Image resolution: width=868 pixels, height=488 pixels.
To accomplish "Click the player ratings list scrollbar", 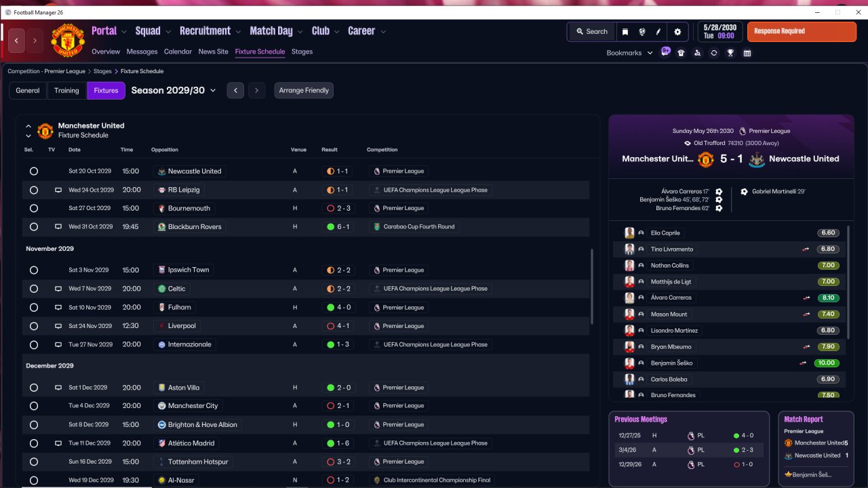I will point(848,281).
